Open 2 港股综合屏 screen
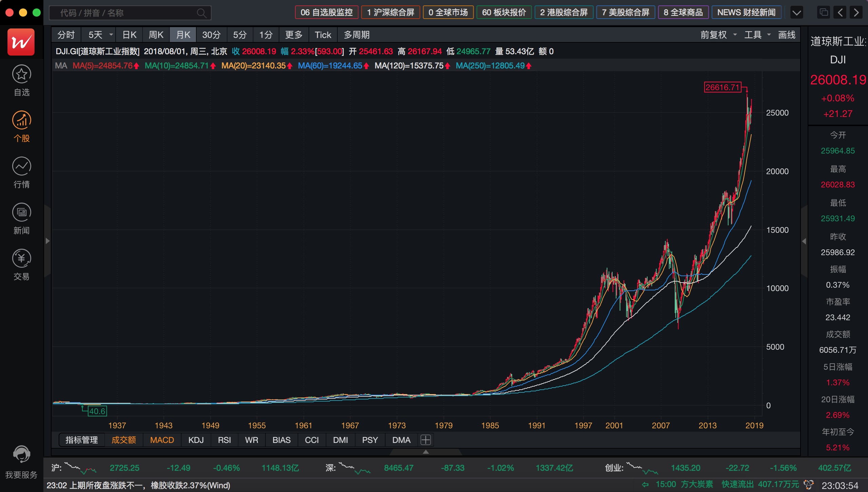 (x=564, y=13)
